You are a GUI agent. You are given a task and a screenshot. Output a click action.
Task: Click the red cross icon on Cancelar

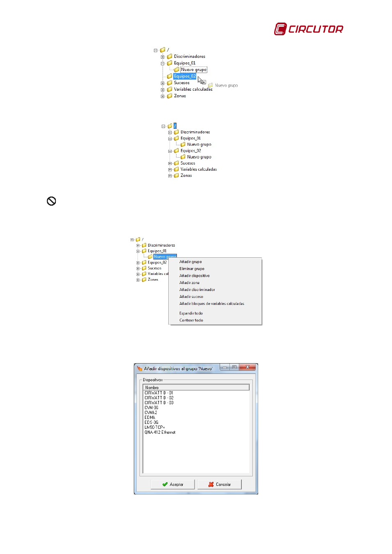click(x=211, y=484)
